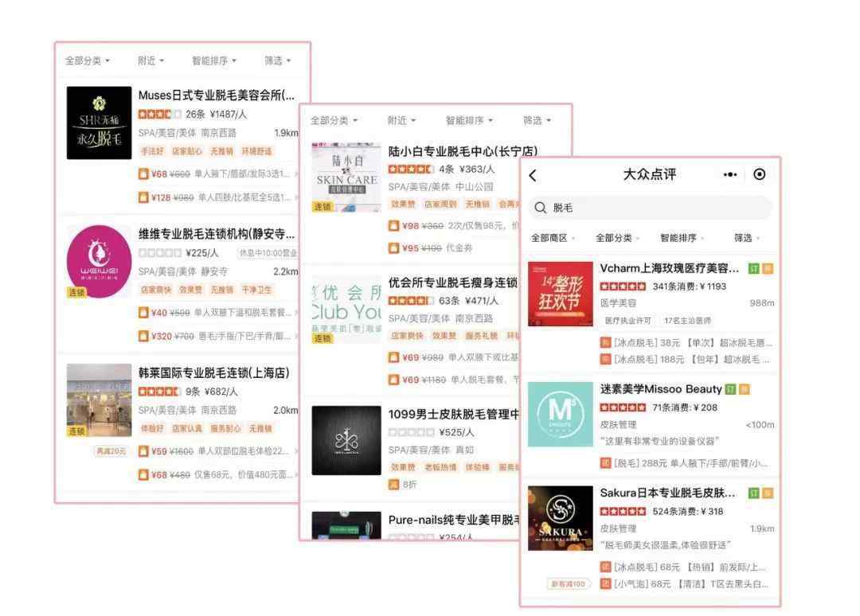Click the magnifier search icon

pos(540,208)
